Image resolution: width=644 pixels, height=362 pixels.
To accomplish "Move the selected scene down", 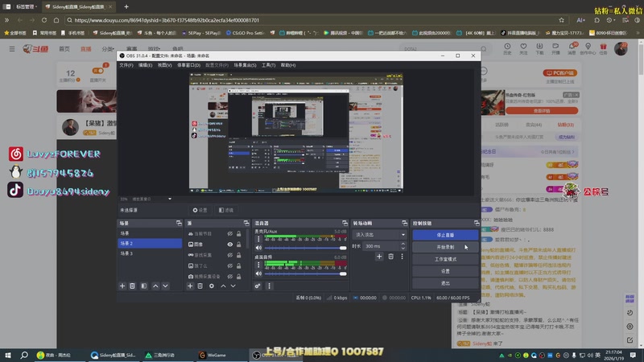I will click(x=165, y=286).
